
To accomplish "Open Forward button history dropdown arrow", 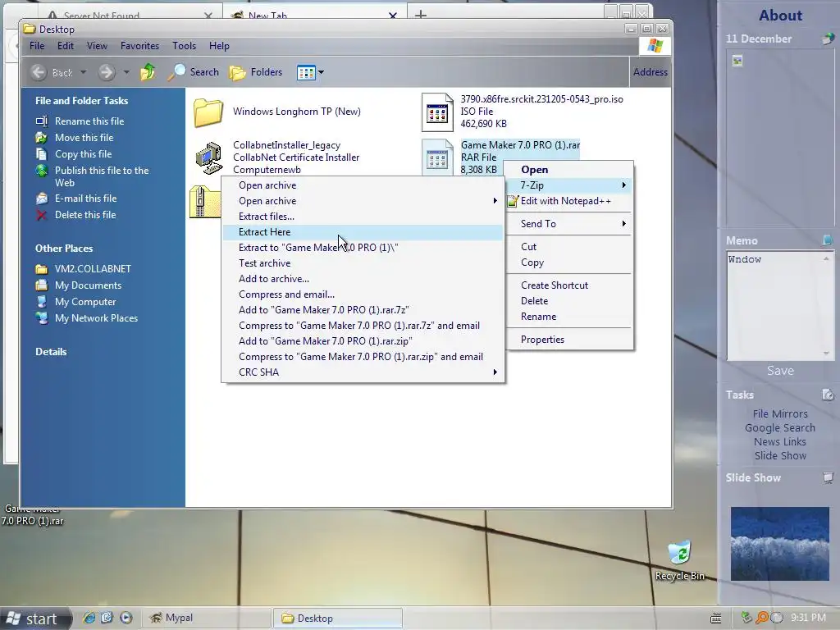I will [x=126, y=72].
